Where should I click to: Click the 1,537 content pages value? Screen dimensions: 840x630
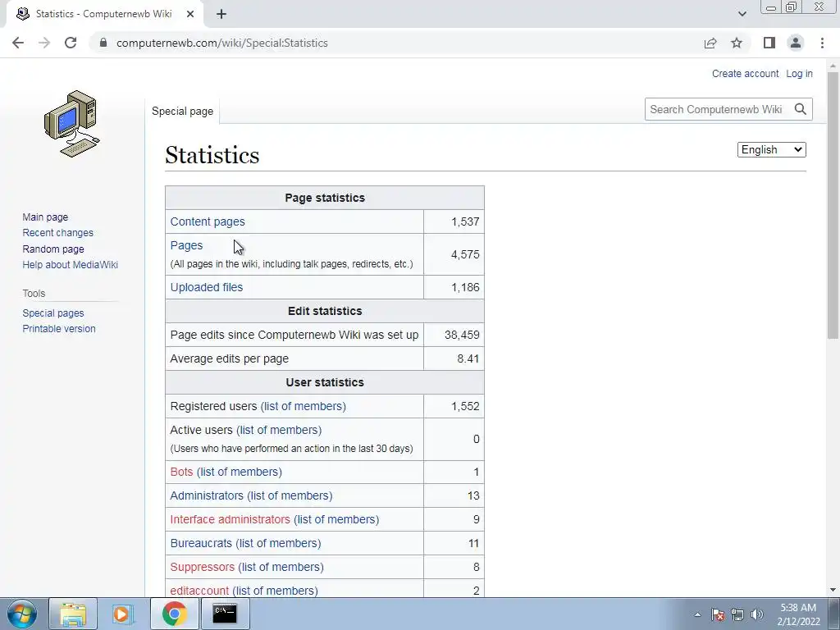(x=465, y=221)
